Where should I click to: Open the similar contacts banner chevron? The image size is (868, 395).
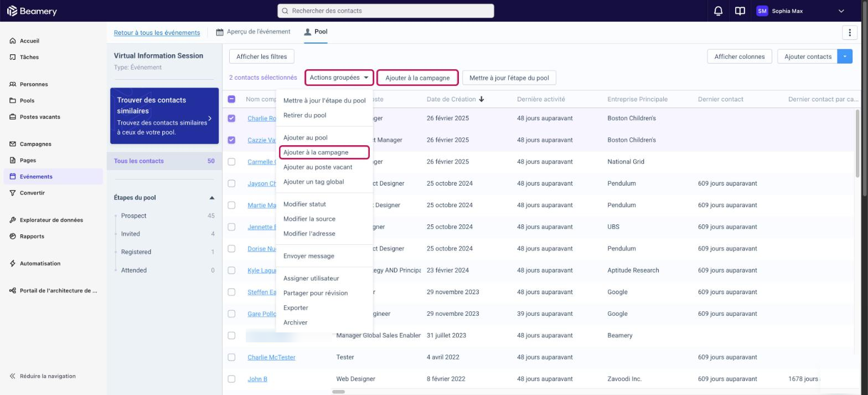coord(210,119)
